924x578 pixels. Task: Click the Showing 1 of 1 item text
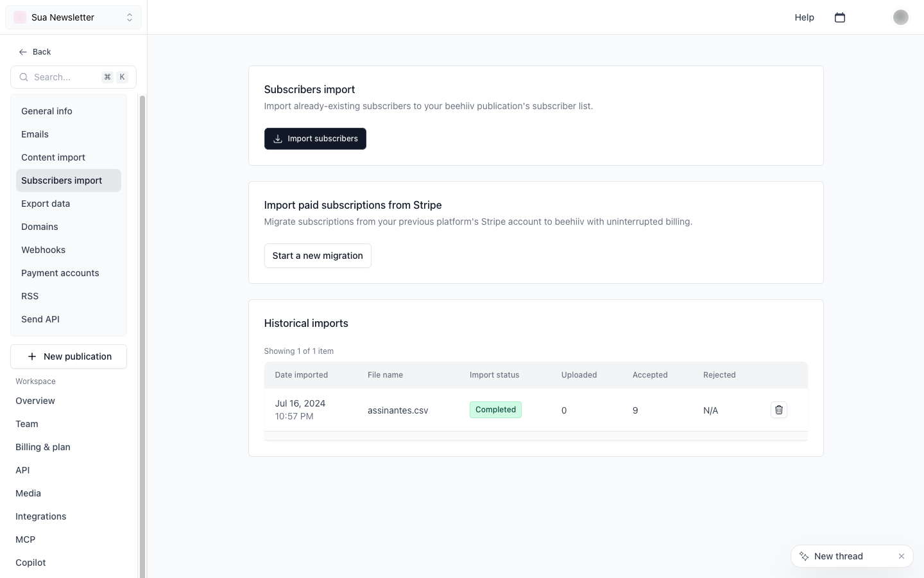click(299, 351)
